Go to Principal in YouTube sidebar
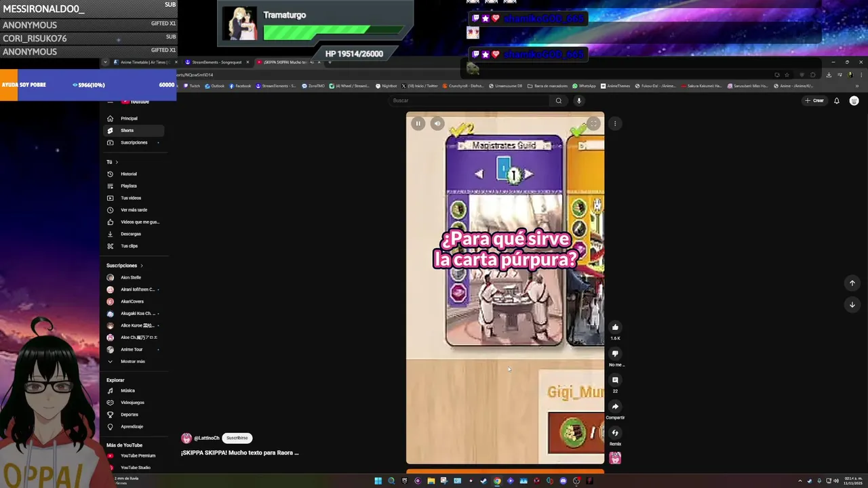The height and width of the screenshot is (488, 868). [134, 119]
